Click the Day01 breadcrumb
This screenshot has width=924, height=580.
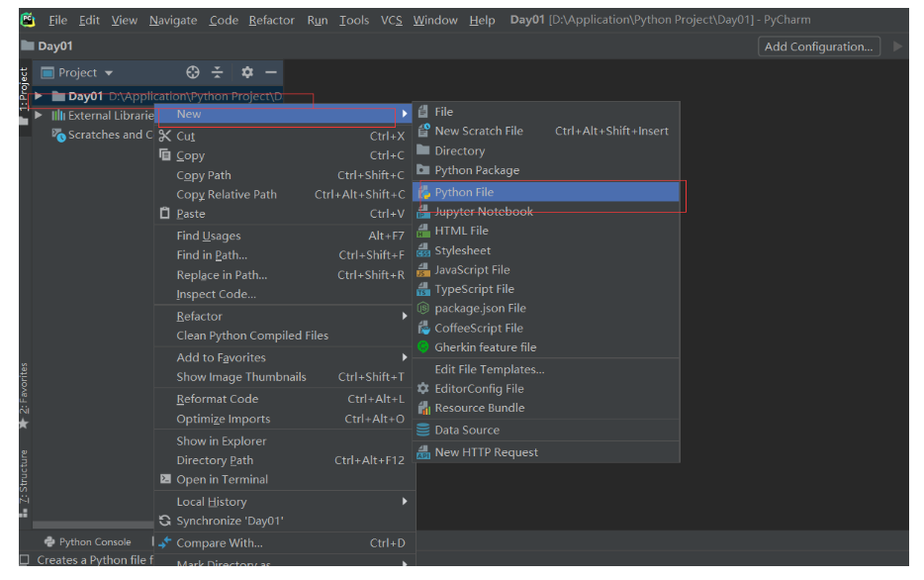47,46
